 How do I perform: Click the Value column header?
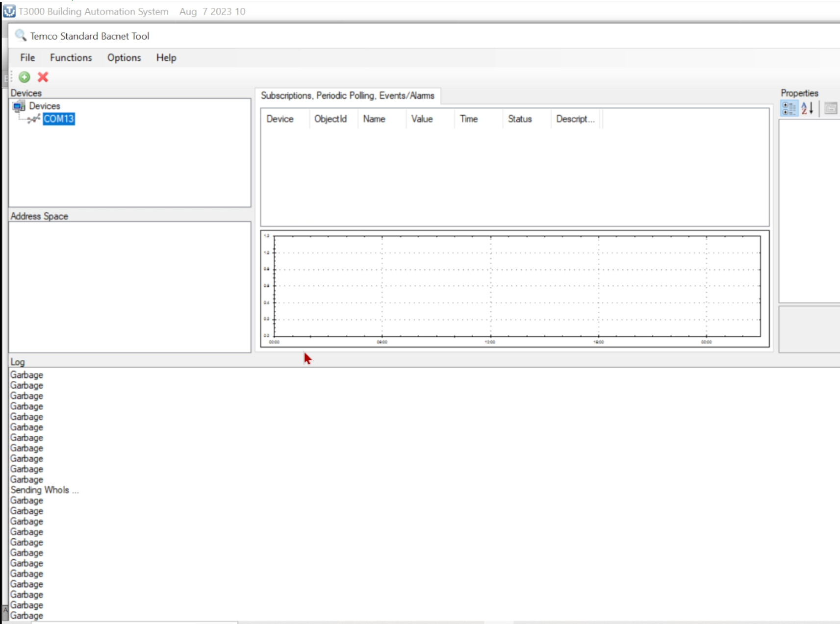[x=422, y=119]
